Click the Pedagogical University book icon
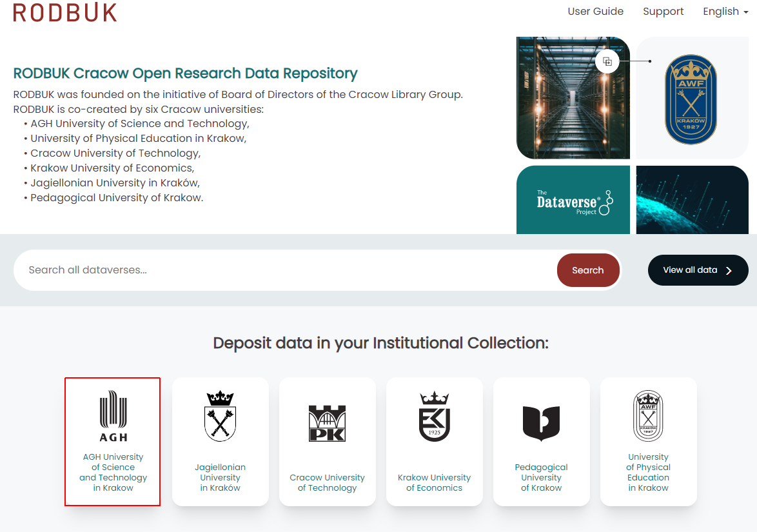This screenshot has width=757, height=532. (541, 424)
